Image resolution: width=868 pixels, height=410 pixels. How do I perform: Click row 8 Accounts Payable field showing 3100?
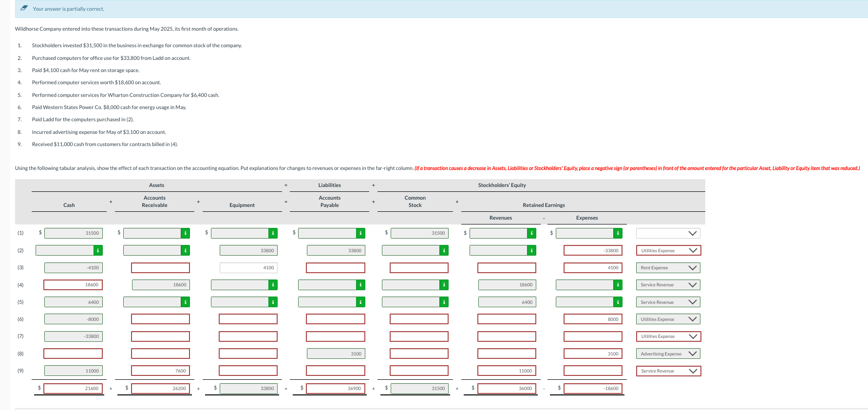(x=336, y=354)
